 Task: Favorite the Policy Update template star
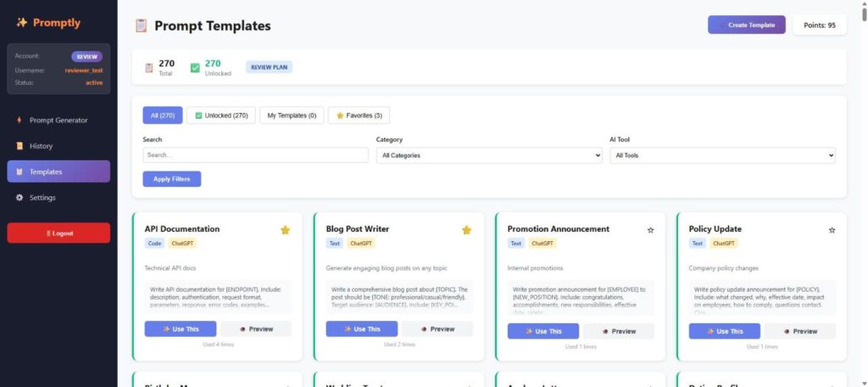tap(832, 230)
